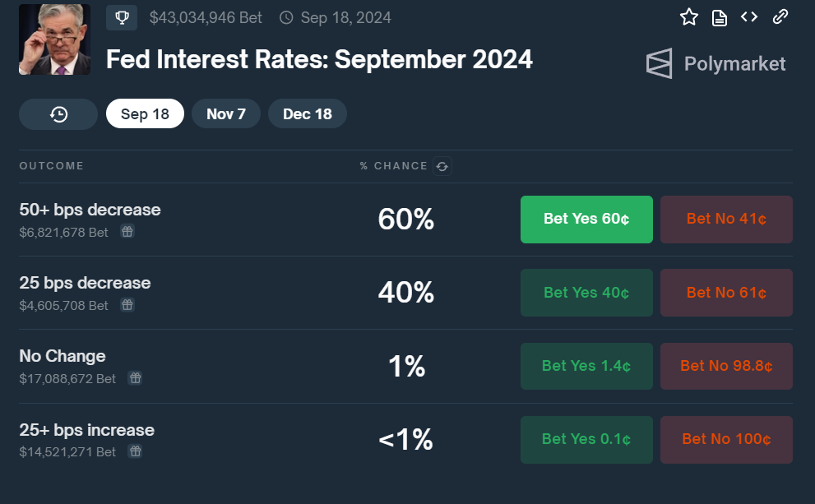The width and height of the screenshot is (815, 504).
Task: Select the Sep 18 date tab
Action: [145, 114]
